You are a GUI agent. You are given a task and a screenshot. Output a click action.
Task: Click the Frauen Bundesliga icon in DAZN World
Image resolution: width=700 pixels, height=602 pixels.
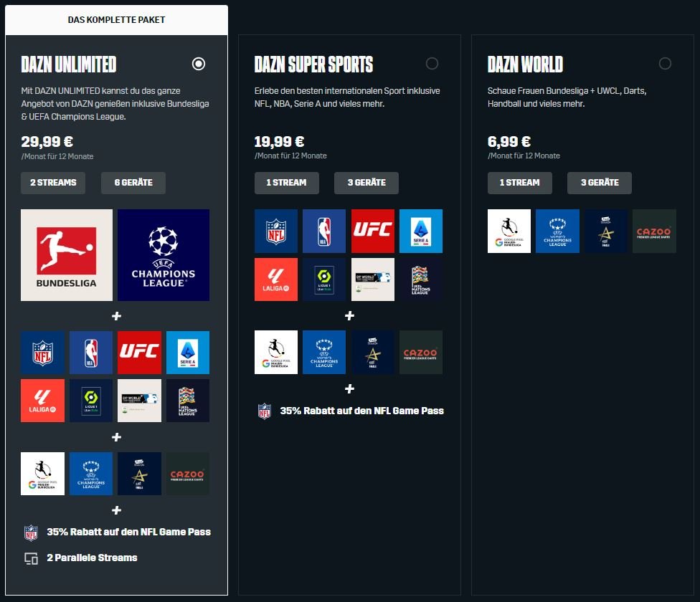(x=509, y=231)
